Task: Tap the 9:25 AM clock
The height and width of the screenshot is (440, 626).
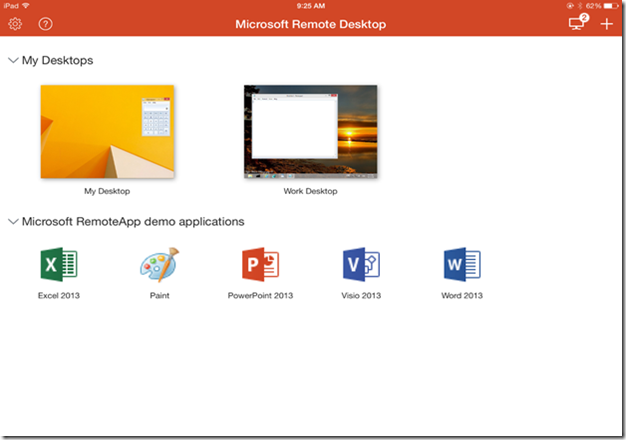Action: (x=311, y=6)
